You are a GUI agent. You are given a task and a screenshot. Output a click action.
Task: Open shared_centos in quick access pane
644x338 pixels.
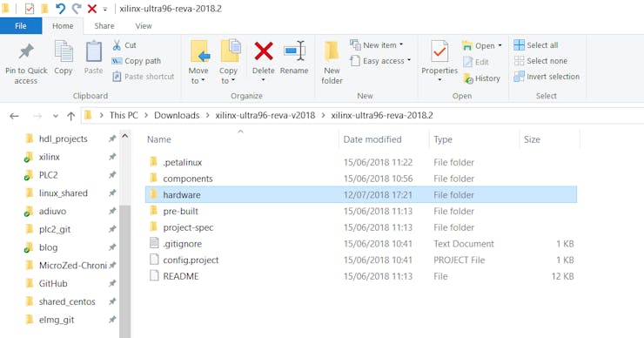67,301
